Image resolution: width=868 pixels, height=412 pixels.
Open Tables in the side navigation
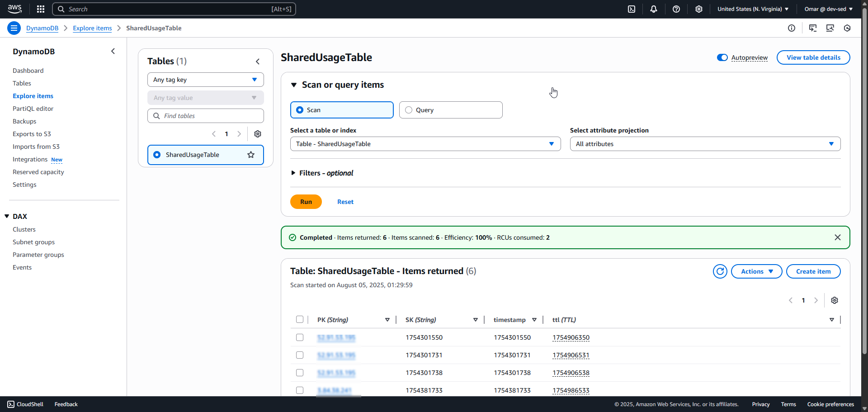click(x=22, y=83)
